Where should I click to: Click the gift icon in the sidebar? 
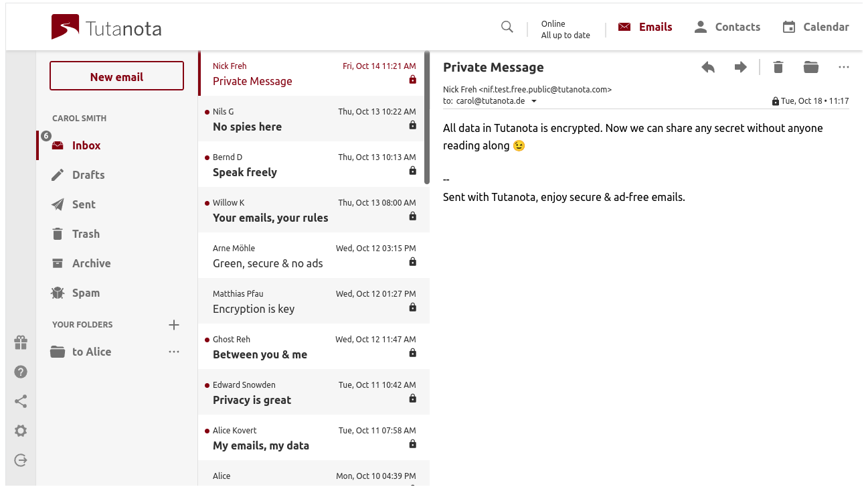point(21,343)
